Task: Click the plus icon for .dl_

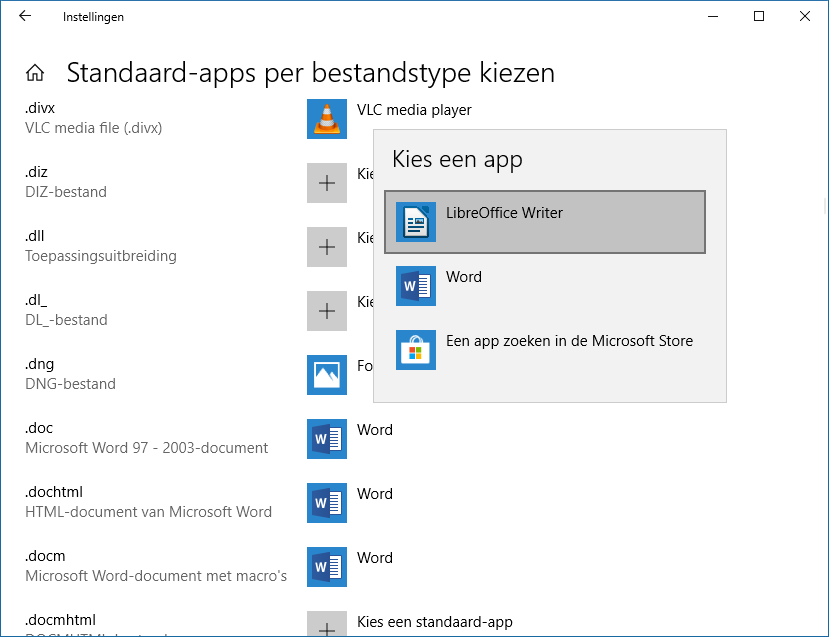Action: [x=327, y=311]
